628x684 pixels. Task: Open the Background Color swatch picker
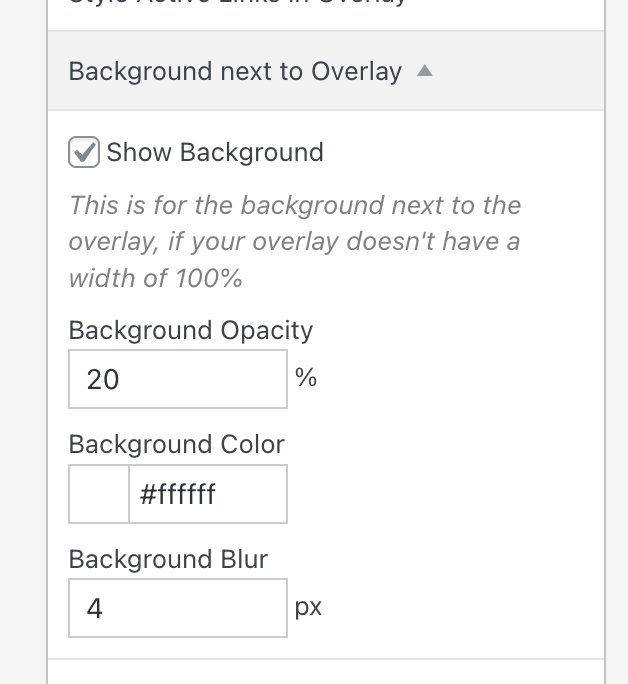(99, 494)
